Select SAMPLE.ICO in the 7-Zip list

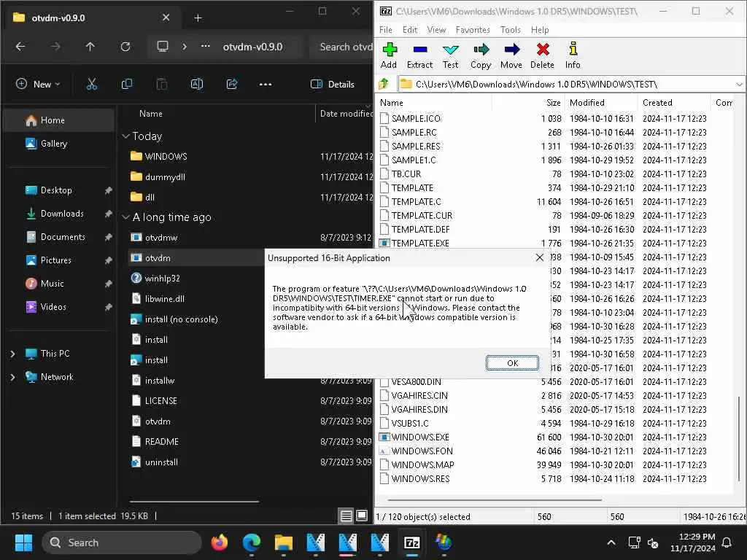[416, 119]
